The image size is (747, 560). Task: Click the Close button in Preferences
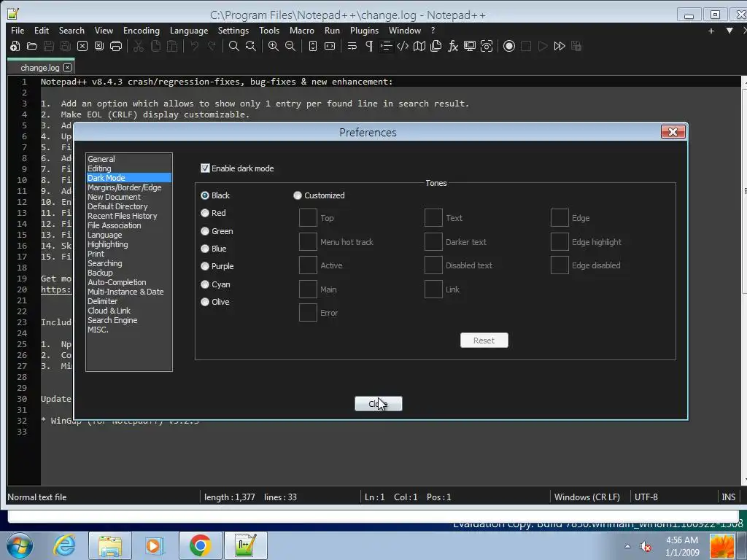[x=379, y=404]
